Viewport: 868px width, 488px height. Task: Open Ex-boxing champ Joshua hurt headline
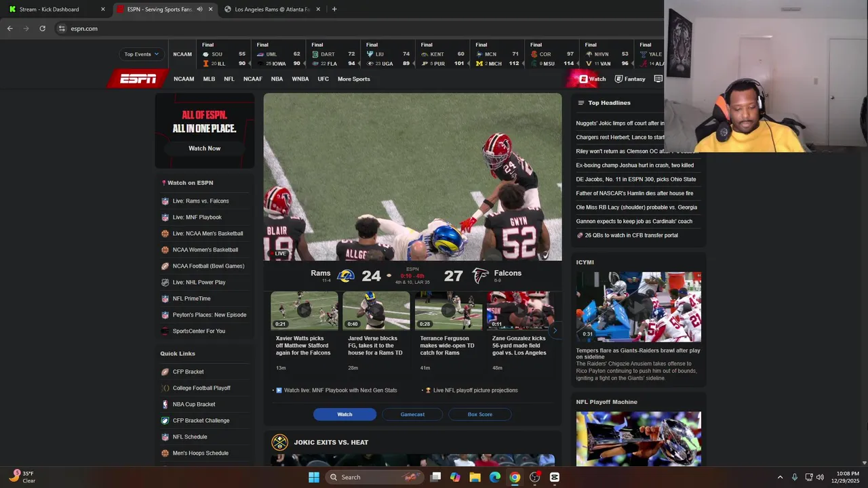[x=635, y=165]
